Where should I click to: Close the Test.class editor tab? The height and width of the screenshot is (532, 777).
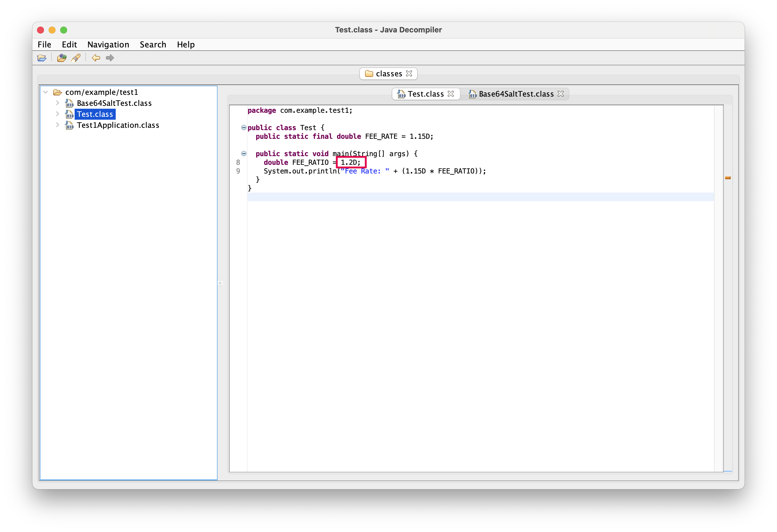tap(451, 94)
